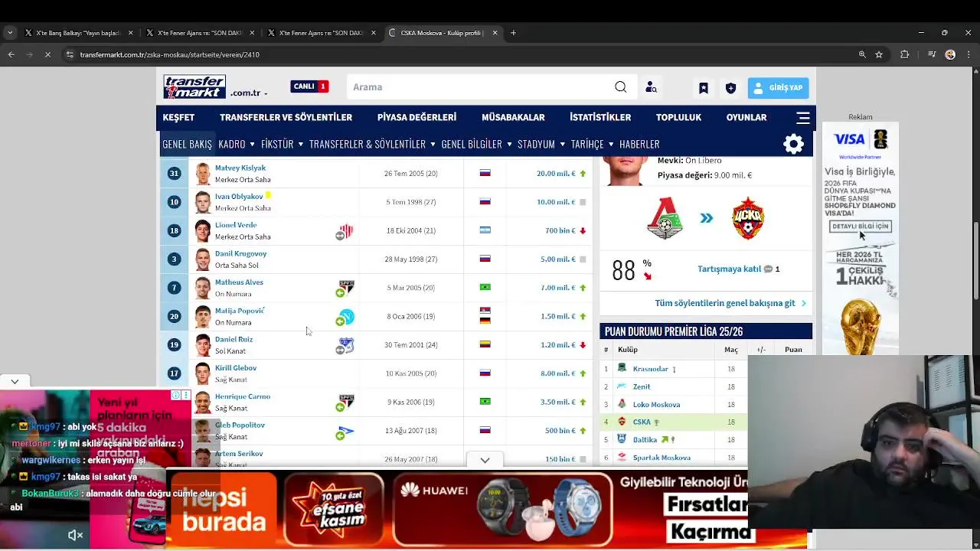The height and width of the screenshot is (551, 980).
Task: Expand TRANSFERLER & SÖYLENTİLER submenu dropdown
Action: coord(372,144)
